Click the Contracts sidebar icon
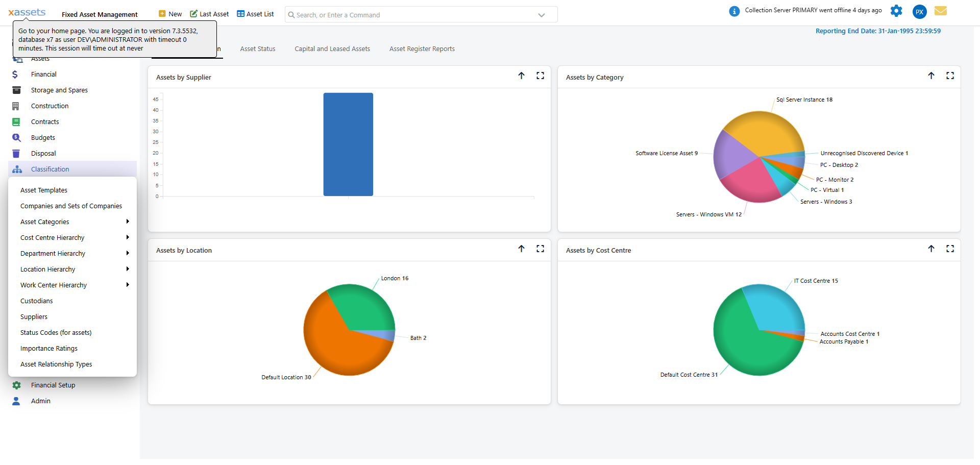This screenshot has width=980, height=465. tap(16, 121)
